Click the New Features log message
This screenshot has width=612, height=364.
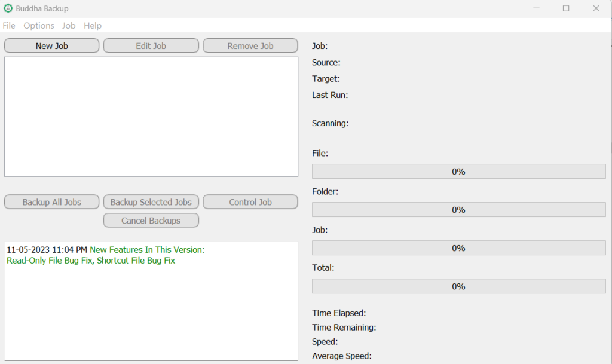pos(147,250)
